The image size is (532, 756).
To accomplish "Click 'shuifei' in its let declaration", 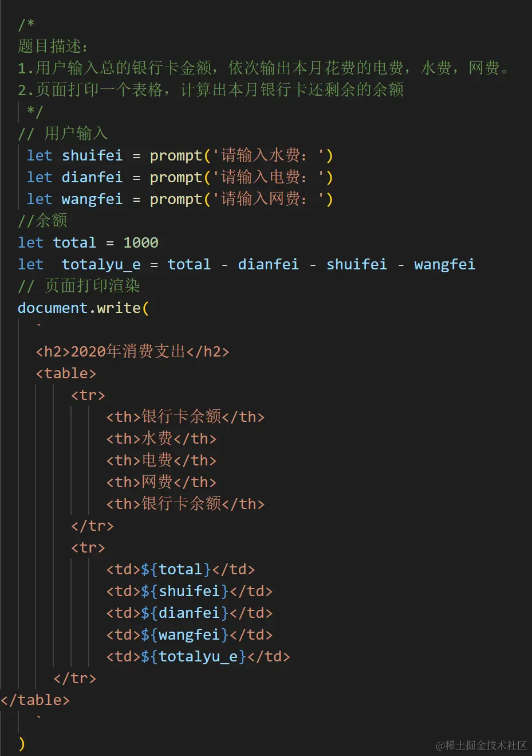I will pos(92,155).
